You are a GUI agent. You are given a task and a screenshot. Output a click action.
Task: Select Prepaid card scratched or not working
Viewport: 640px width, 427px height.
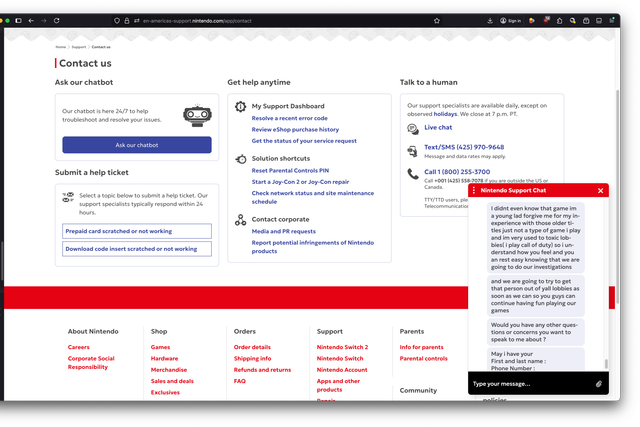[137, 231]
